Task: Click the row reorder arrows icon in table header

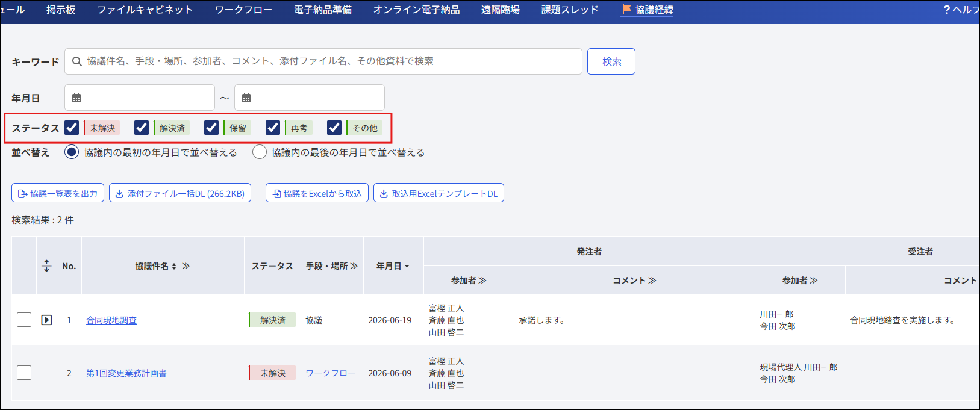Action: (46, 266)
